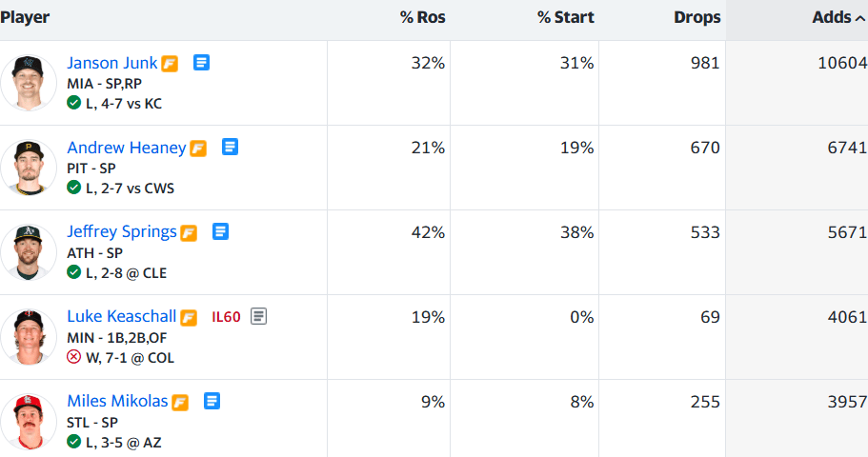View Andrew Heaney's headshot photo

[x=29, y=168]
